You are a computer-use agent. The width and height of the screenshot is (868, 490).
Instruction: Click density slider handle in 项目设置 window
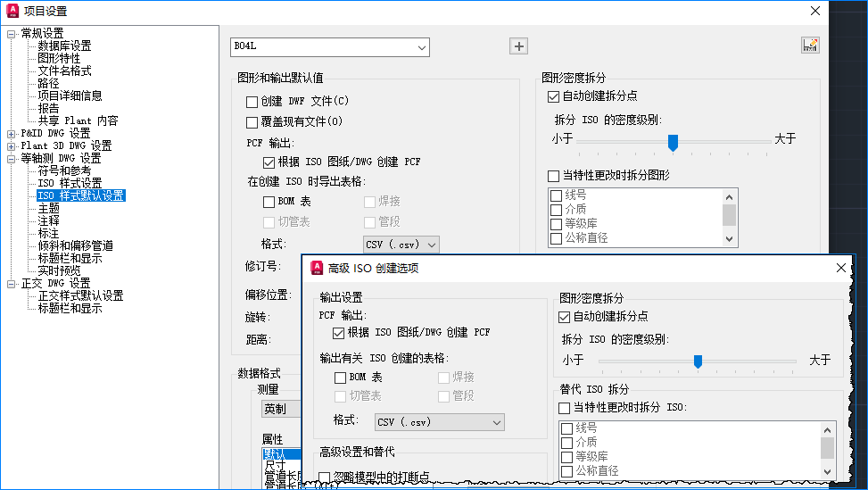click(x=674, y=143)
